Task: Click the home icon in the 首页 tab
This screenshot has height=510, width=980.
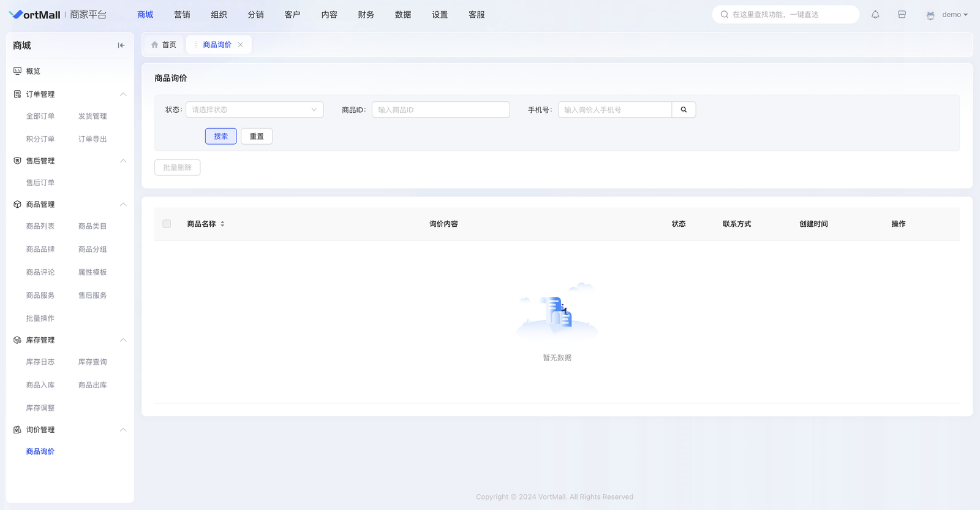Action: tap(155, 45)
